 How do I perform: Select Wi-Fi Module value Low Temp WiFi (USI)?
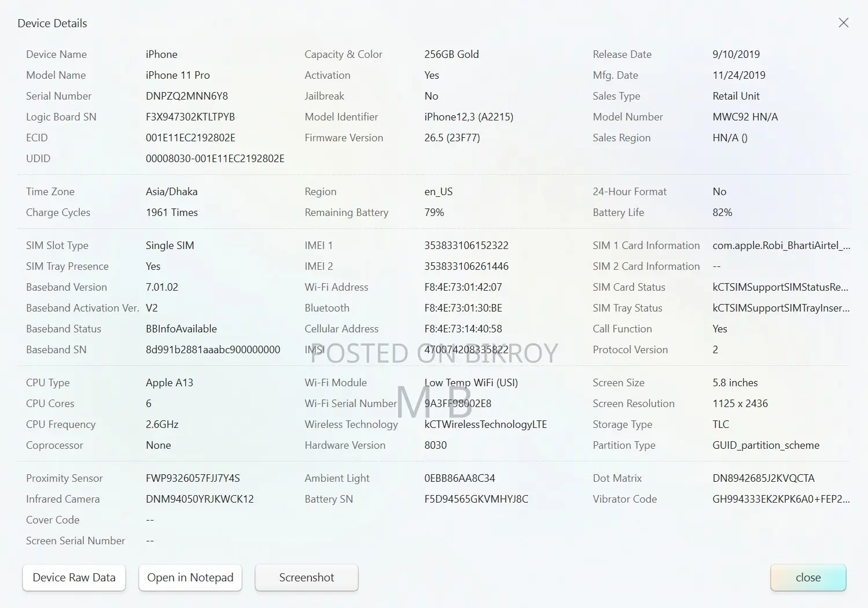click(471, 383)
